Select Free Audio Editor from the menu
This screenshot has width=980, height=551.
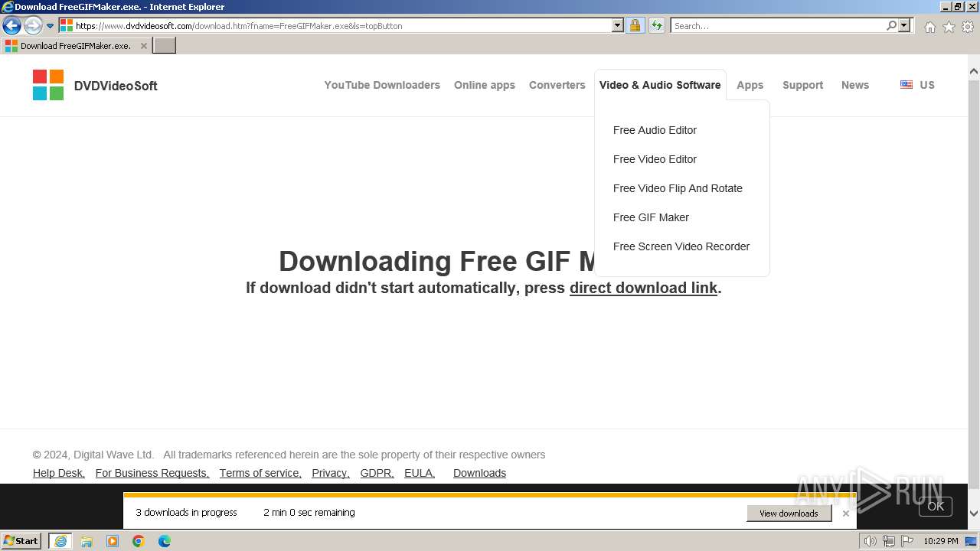coord(655,130)
